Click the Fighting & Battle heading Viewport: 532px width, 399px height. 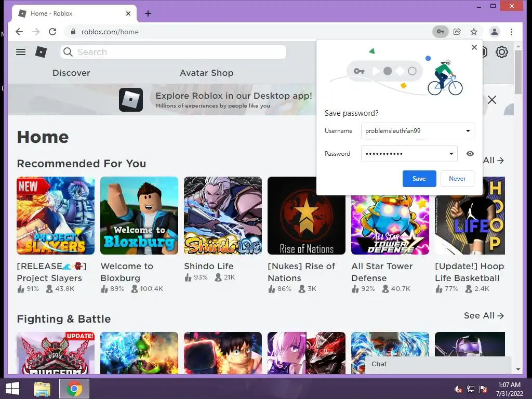64,319
